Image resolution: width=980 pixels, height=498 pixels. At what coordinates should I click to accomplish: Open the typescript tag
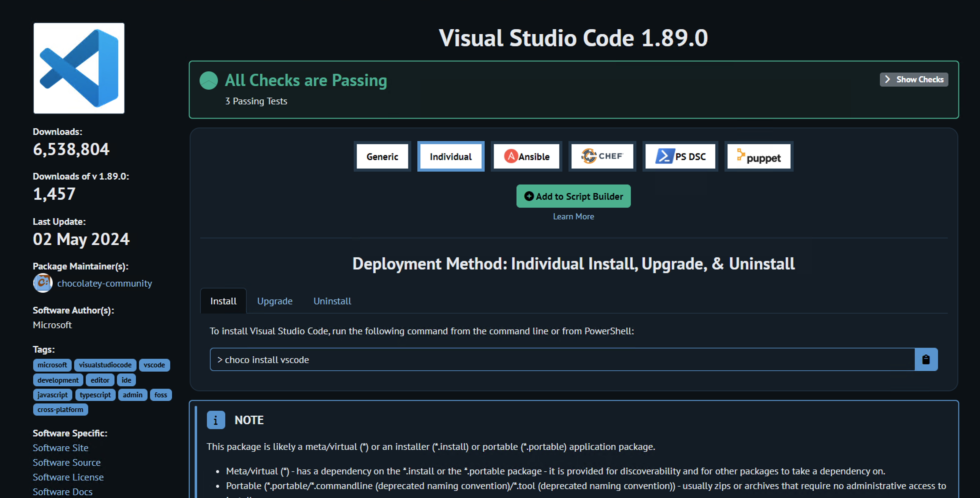click(x=95, y=395)
